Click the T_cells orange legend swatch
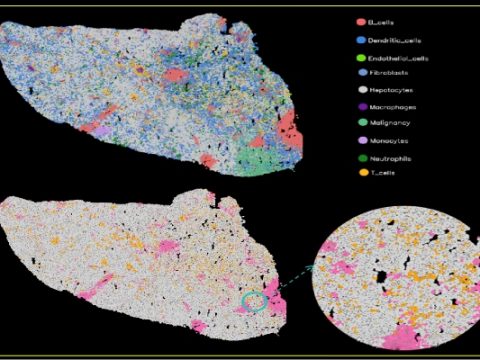The image size is (480, 360). point(363,173)
